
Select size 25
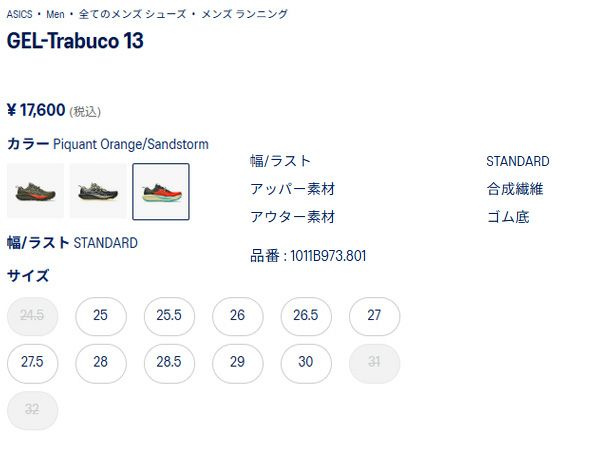[101, 316]
